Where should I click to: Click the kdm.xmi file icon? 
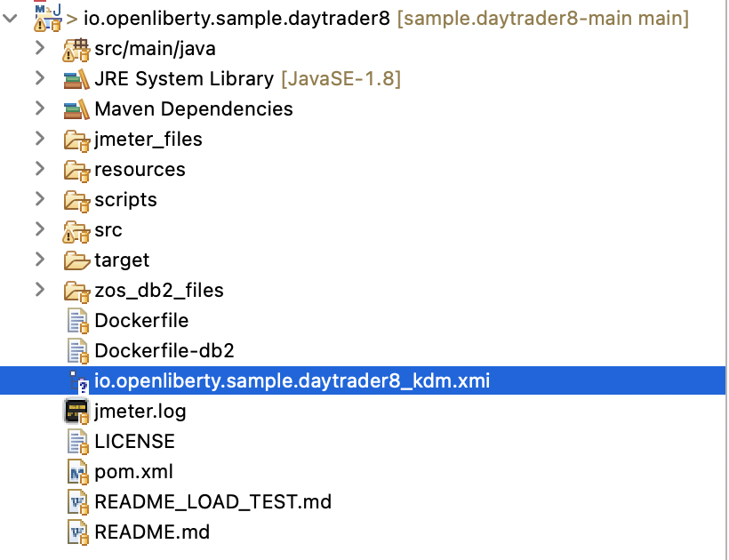[x=77, y=381]
